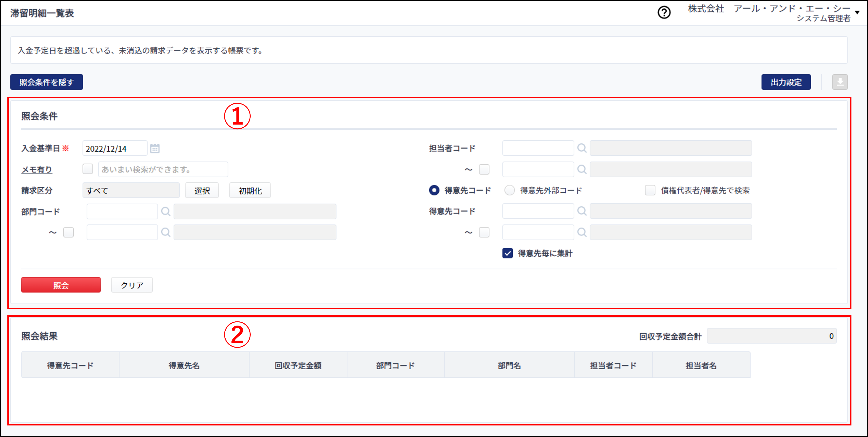Click the 入金基準日 date field
This screenshot has height=437, width=868.
click(115, 148)
